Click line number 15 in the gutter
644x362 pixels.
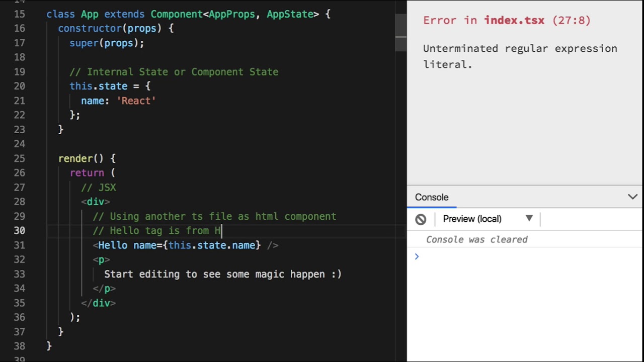(x=20, y=14)
